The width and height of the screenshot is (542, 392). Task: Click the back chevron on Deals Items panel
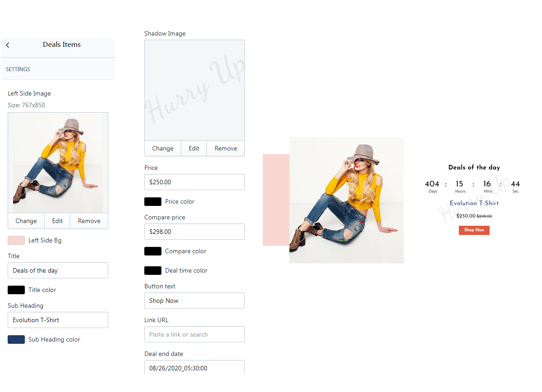(x=7, y=45)
